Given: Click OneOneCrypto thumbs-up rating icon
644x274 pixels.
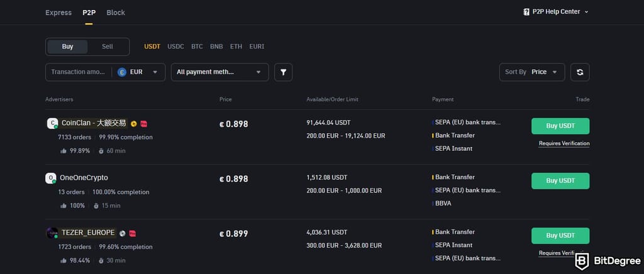Looking at the screenshot, I should [64, 206].
